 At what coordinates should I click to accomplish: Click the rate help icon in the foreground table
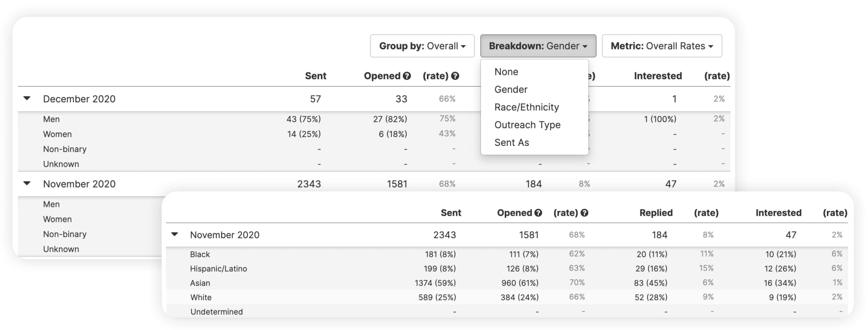(585, 213)
